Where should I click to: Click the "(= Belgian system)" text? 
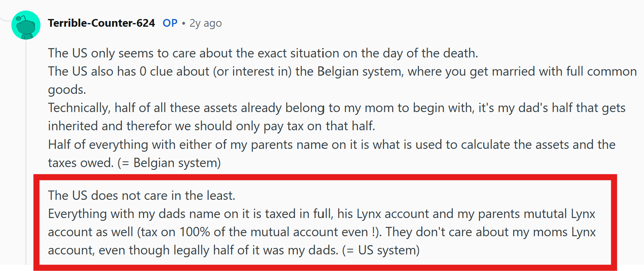pyautogui.click(x=169, y=163)
